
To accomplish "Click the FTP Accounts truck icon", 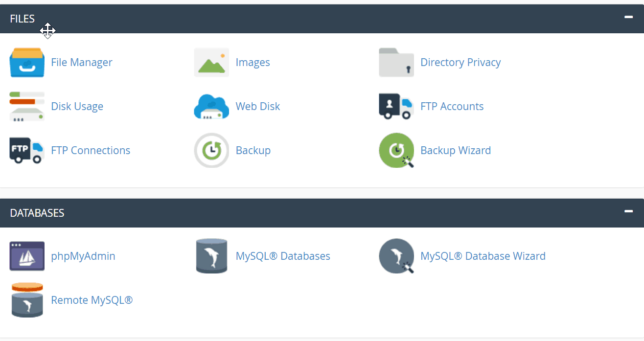I will pyautogui.click(x=396, y=106).
